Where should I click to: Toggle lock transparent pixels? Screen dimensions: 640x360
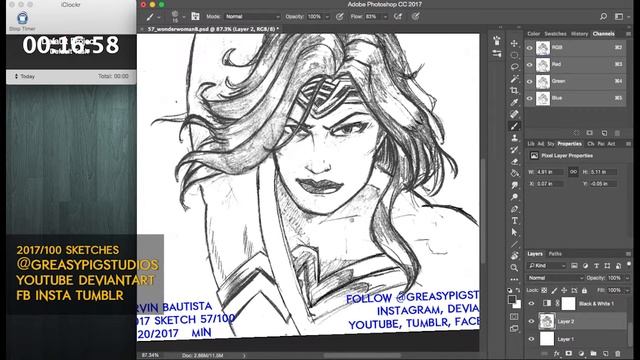544,290
